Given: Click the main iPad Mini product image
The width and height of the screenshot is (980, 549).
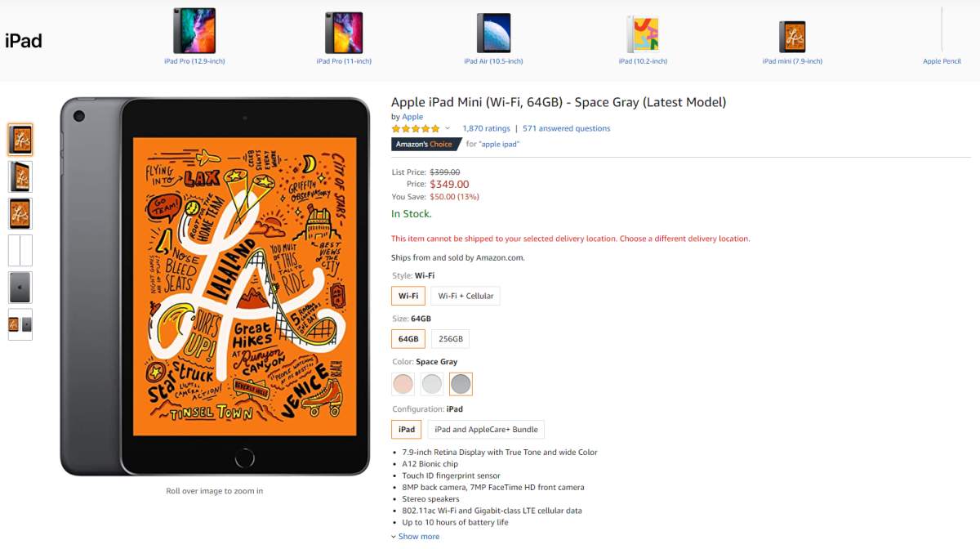Looking at the screenshot, I should [215, 286].
